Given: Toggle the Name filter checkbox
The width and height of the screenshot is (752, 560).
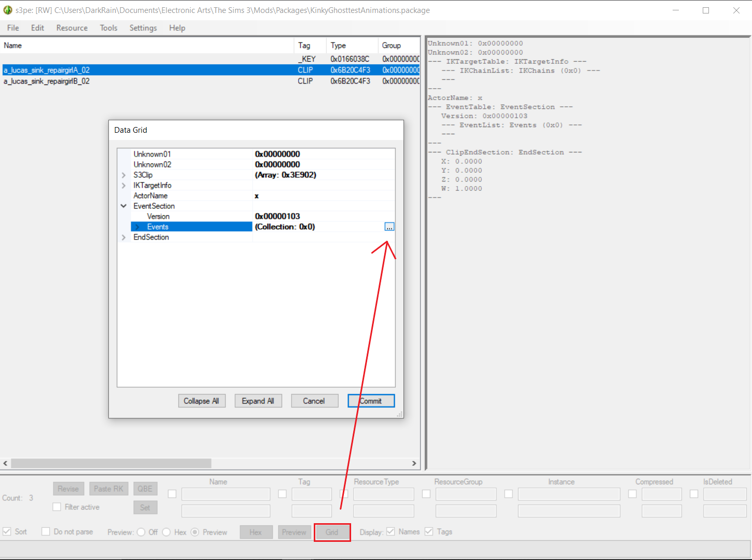Looking at the screenshot, I should (x=172, y=494).
